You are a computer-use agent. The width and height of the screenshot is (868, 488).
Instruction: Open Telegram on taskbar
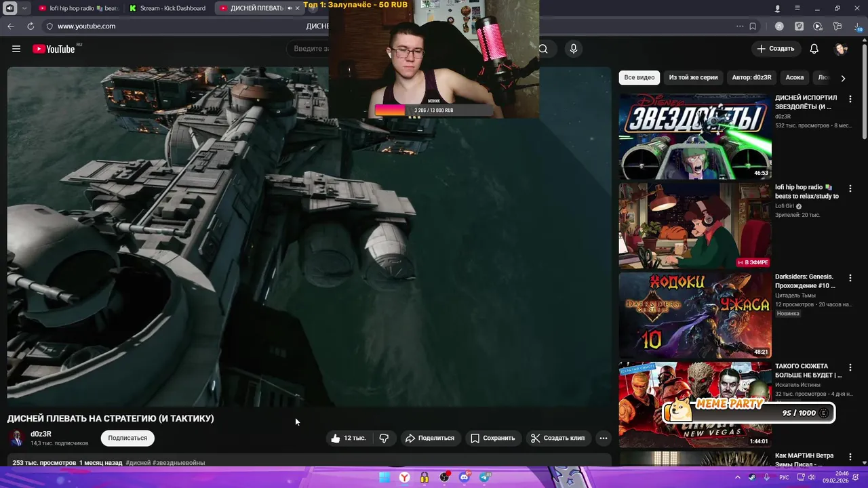pyautogui.click(x=485, y=477)
